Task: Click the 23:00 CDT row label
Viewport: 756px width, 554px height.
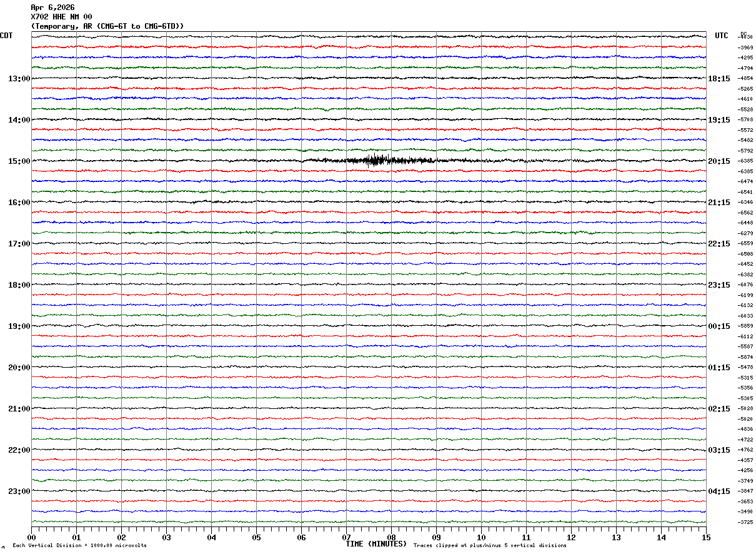Action: point(19,491)
